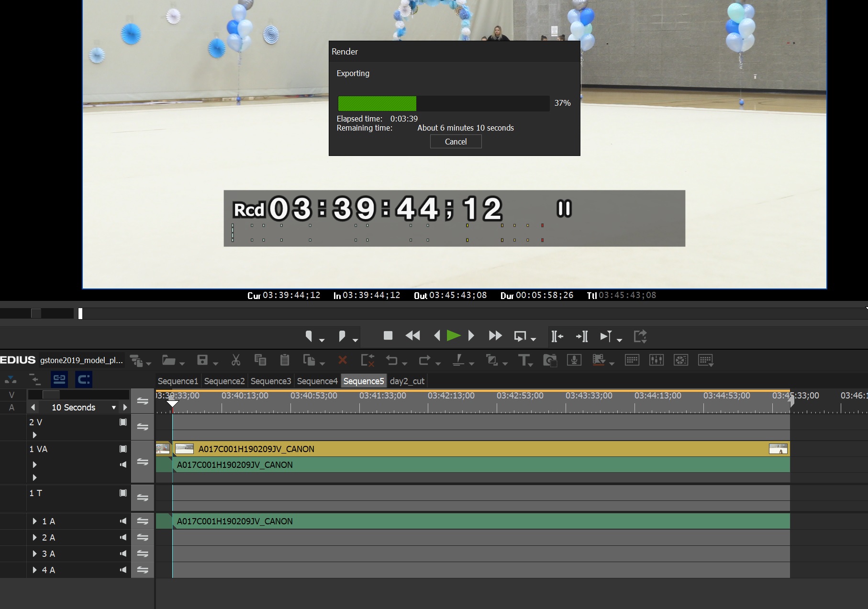Switch to the Sequence1 tab

pyautogui.click(x=178, y=381)
